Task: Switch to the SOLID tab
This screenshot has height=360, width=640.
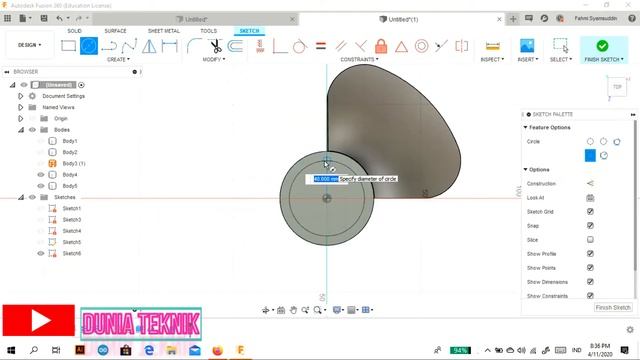Action: 74,31
